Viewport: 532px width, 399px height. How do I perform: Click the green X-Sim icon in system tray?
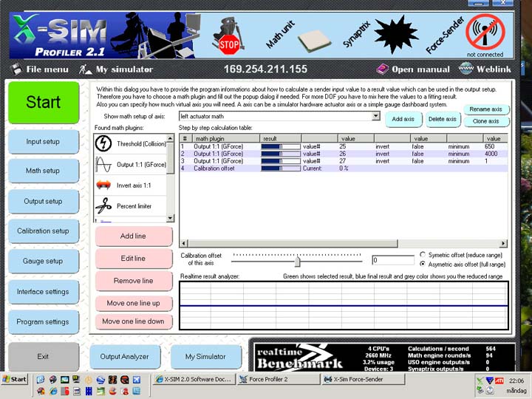[x=480, y=381]
